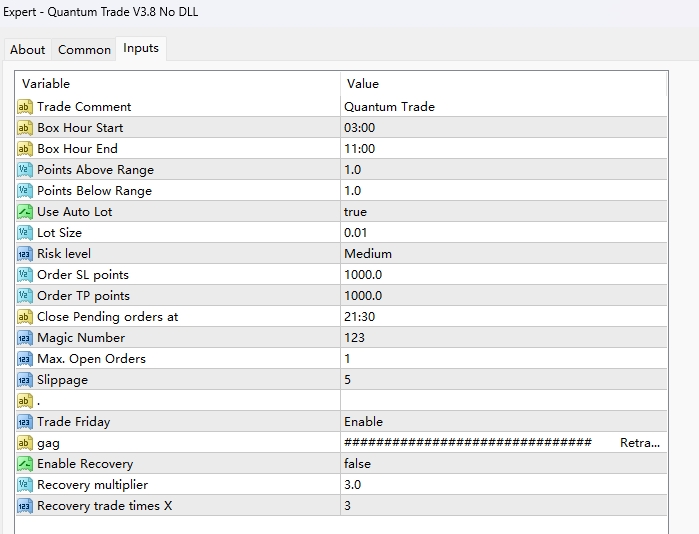699x534 pixels.
Task: Switch to the About tab
Action: tap(28, 49)
